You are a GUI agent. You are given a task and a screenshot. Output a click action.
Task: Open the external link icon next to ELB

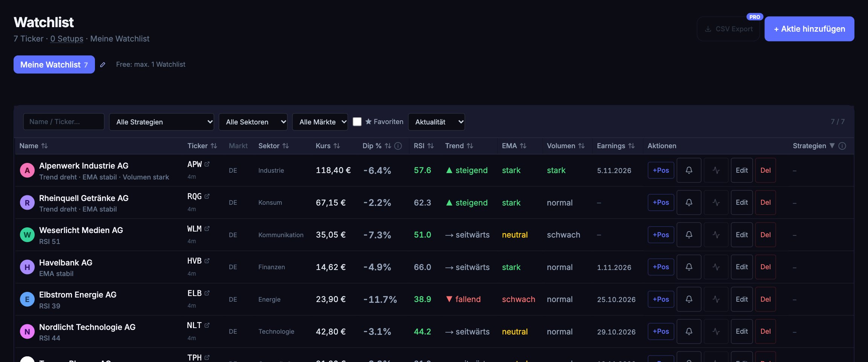click(207, 293)
